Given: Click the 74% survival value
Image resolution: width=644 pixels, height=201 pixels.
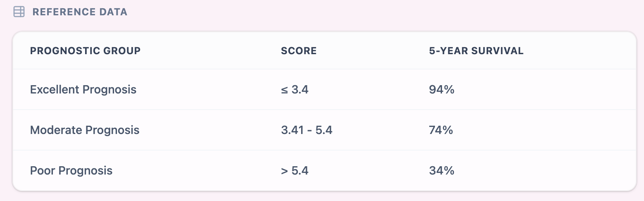Looking at the screenshot, I should [441, 130].
